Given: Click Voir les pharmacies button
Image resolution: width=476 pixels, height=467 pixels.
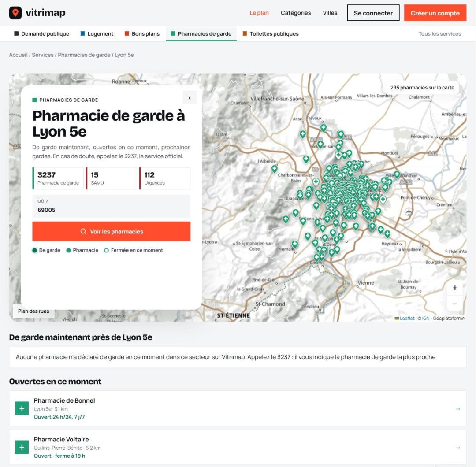Looking at the screenshot, I should coord(112,232).
